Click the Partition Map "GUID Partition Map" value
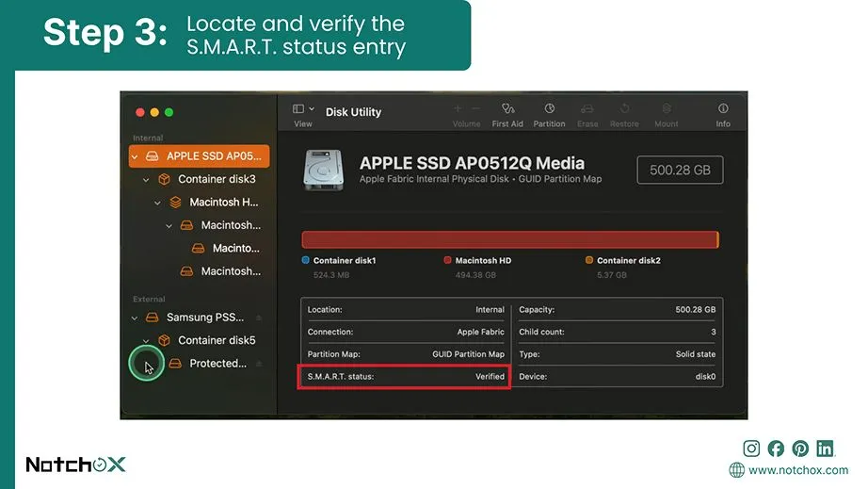868x489 pixels. [x=468, y=354]
